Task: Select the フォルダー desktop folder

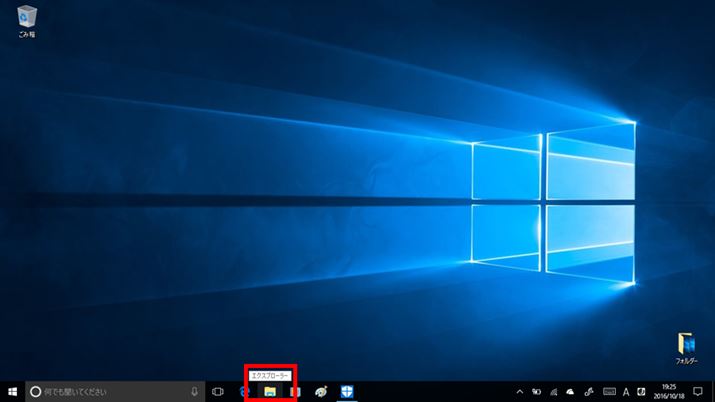Action: point(686,347)
